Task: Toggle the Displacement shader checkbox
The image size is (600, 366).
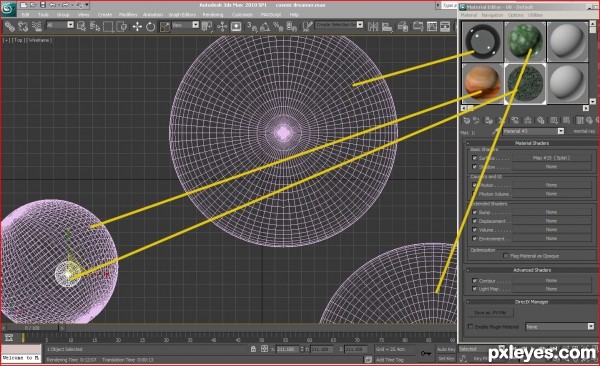Action: click(474, 221)
